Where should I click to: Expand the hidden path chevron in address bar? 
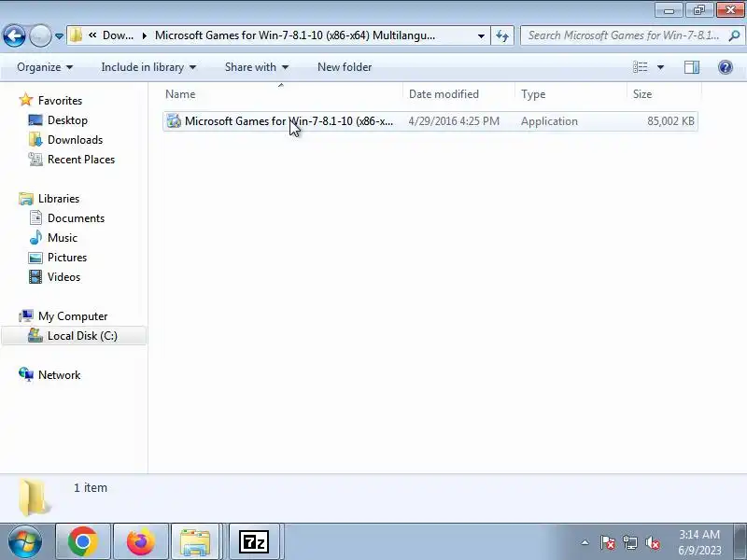coord(92,35)
